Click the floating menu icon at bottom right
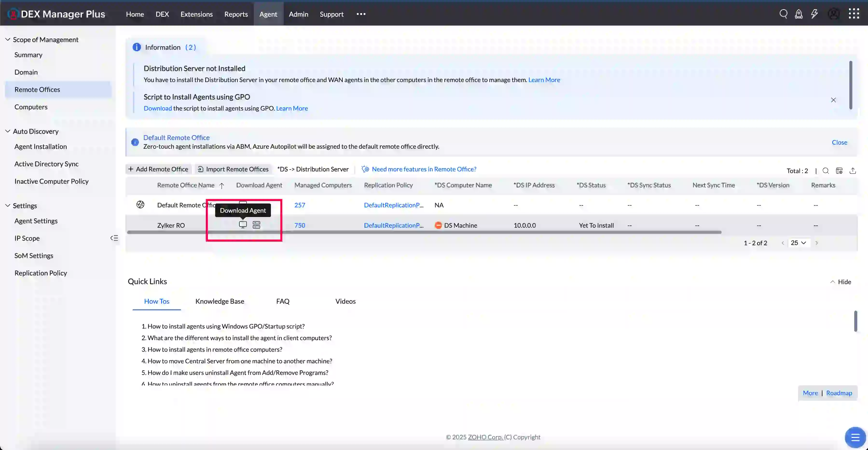The height and width of the screenshot is (450, 868). click(x=855, y=437)
